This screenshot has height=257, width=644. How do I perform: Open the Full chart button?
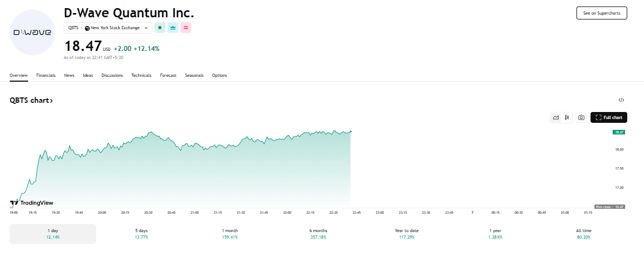click(609, 117)
